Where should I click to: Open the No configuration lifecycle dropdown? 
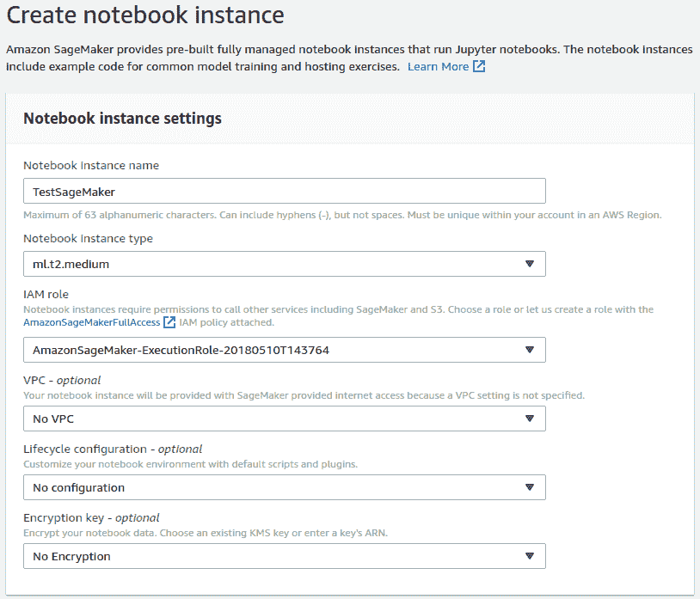click(x=285, y=487)
